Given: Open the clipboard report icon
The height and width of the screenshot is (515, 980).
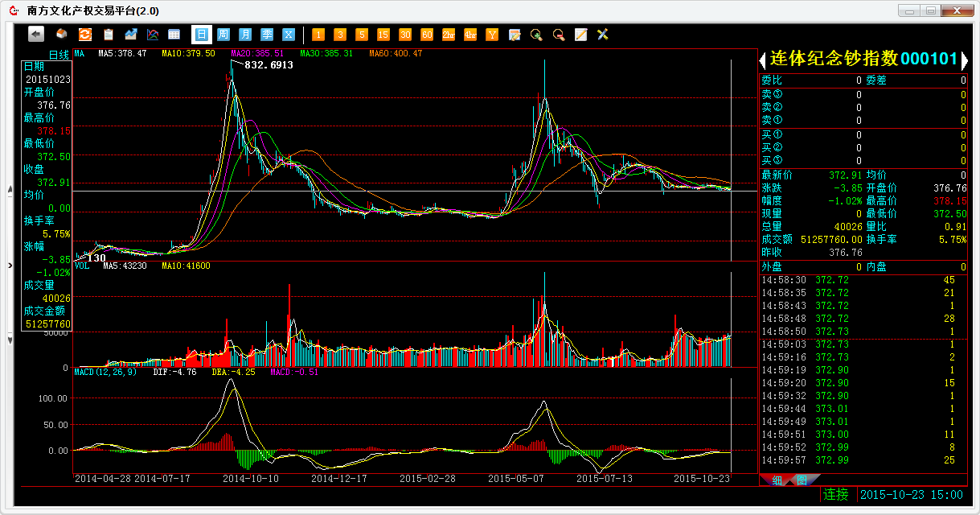Looking at the screenshot, I should tap(108, 35).
